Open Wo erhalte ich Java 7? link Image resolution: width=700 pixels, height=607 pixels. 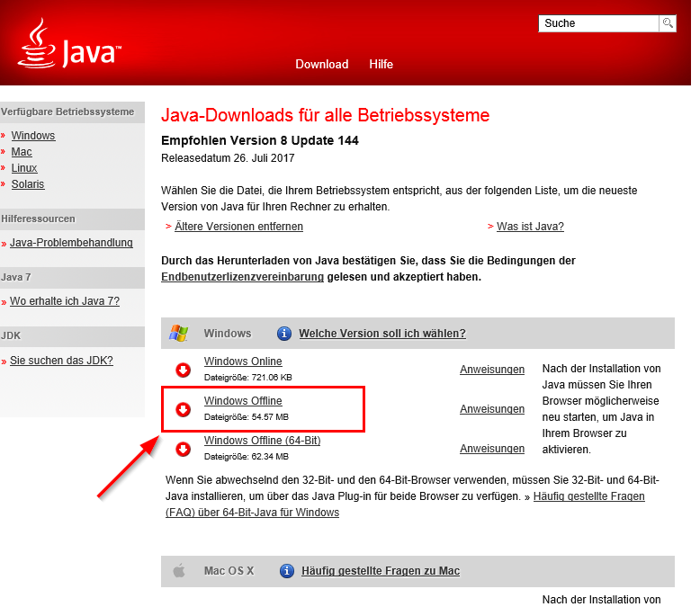(x=65, y=301)
